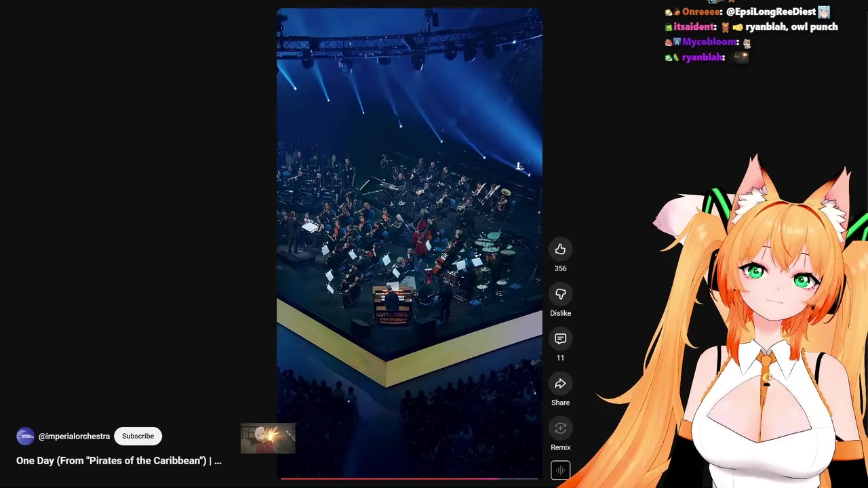Open the sound waveform icon
The width and height of the screenshot is (868, 488).
[x=560, y=470]
